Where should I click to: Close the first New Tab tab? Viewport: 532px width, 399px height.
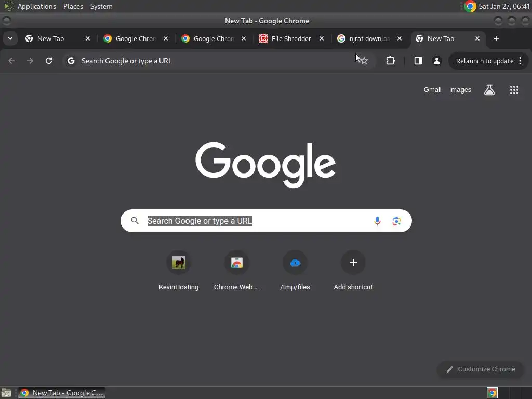click(x=87, y=38)
